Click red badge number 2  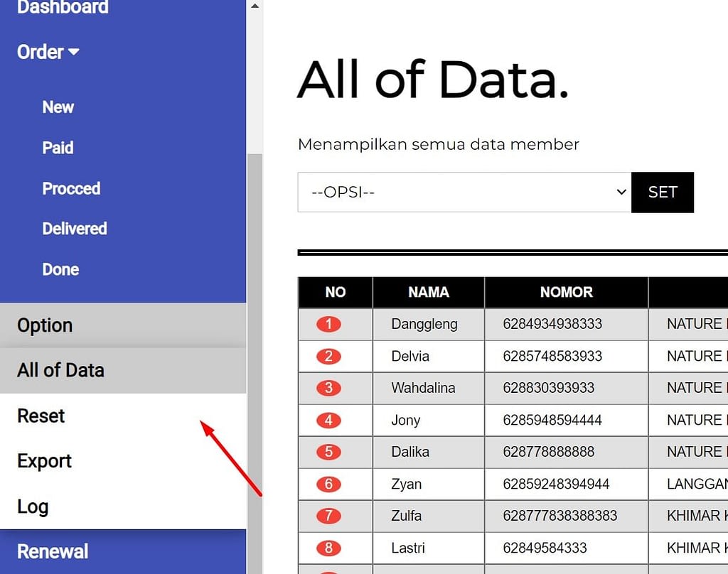(x=328, y=356)
